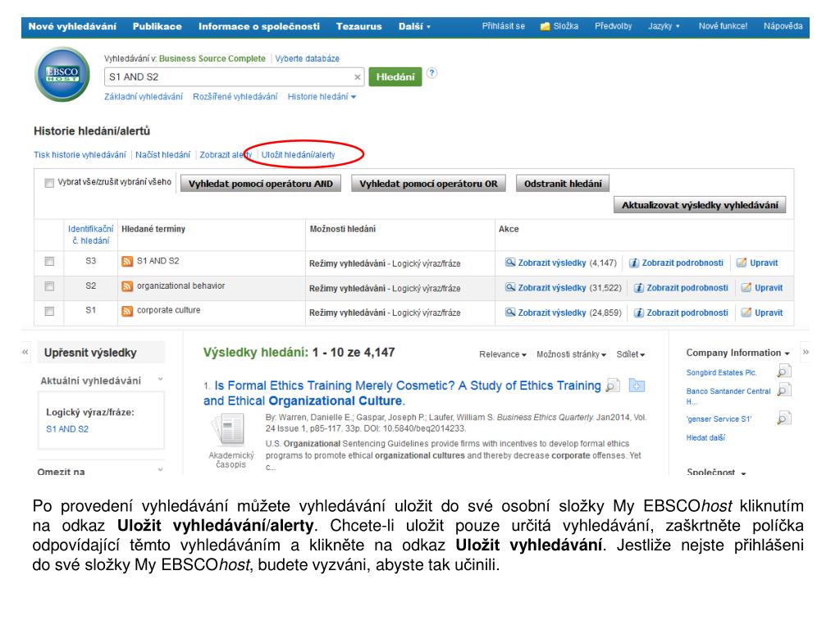Click RSS alert icon for corporate culture
Viewport: 840px width, 630px height.
(x=127, y=311)
